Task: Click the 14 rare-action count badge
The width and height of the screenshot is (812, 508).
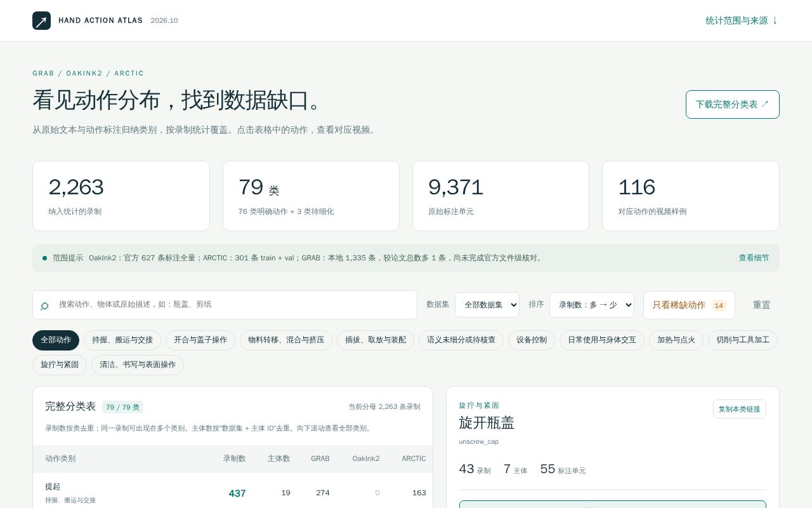Action: tap(719, 305)
